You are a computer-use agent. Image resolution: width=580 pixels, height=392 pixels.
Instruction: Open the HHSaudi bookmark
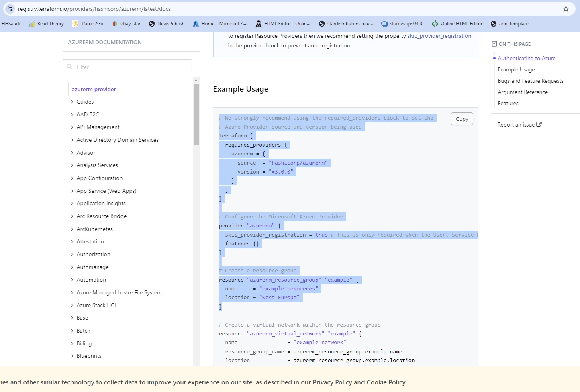pyautogui.click(x=11, y=24)
